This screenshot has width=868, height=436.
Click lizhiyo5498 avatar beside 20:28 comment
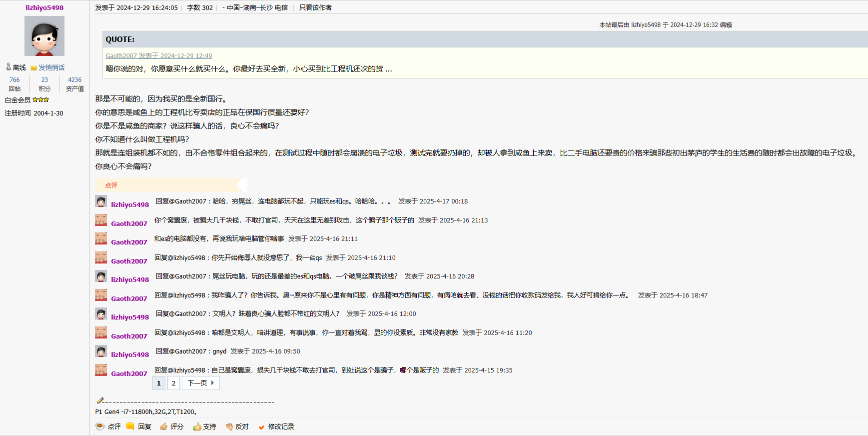click(x=101, y=276)
